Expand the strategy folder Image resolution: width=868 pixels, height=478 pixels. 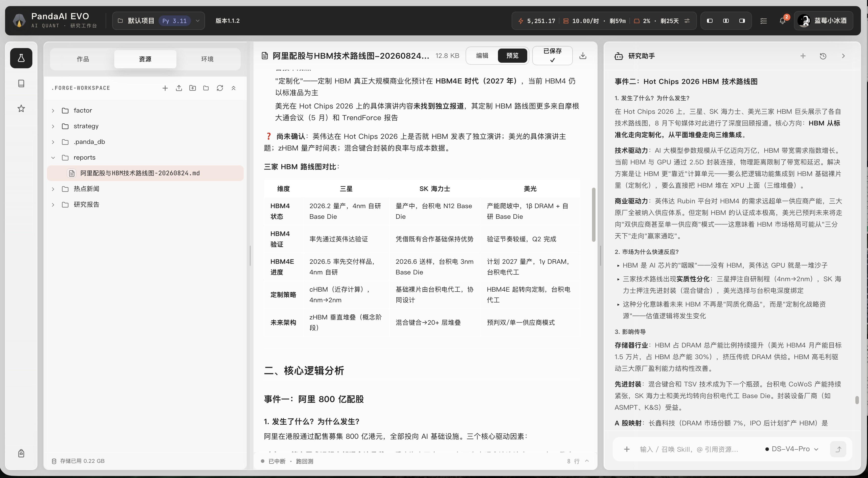pyautogui.click(x=53, y=126)
